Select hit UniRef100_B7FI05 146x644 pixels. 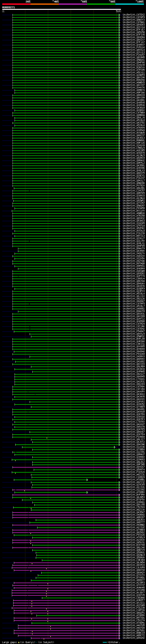134,35
